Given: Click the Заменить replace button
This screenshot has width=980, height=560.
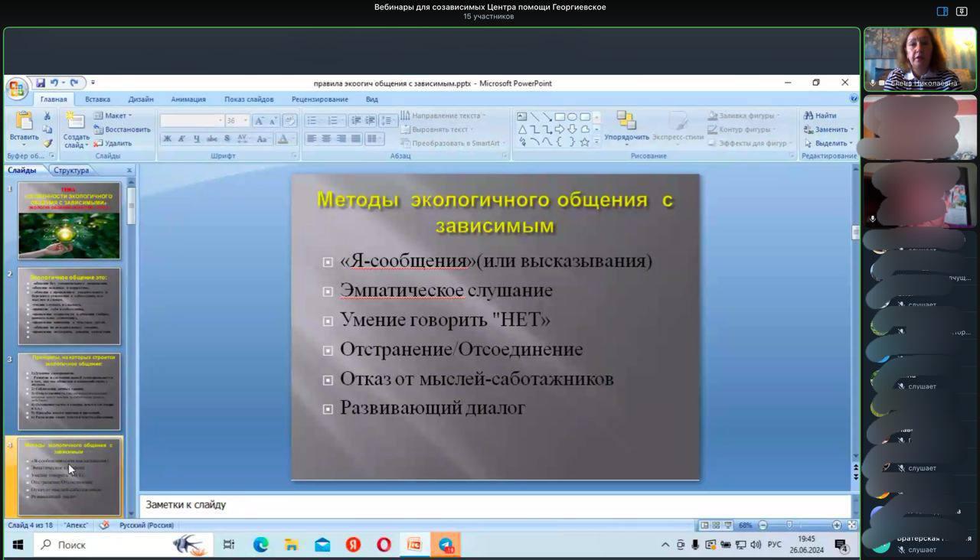Looking at the screenshot, I should click(828, 129).
